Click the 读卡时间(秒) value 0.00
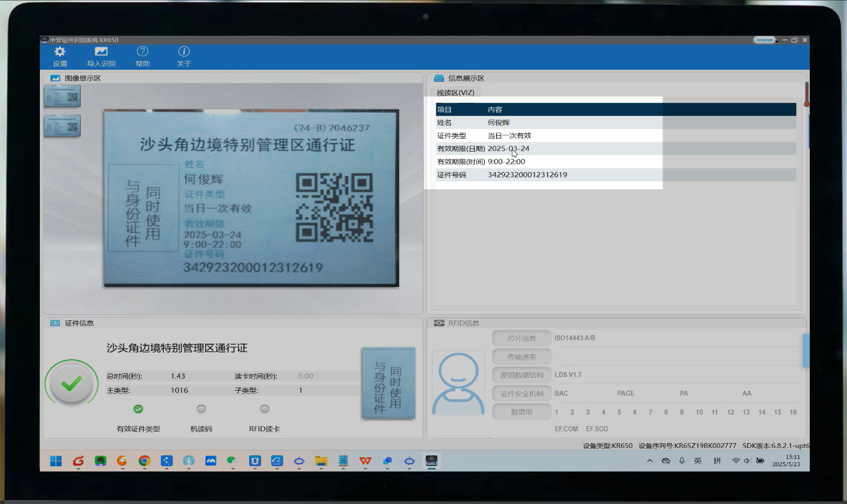 pyautogui.click(x=306, y=376)
